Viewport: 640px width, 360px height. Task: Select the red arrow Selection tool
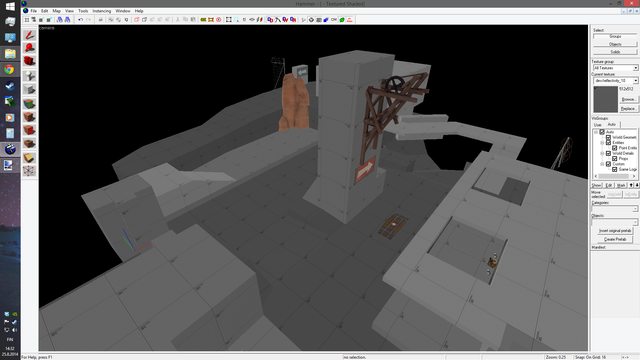[29, 35]
